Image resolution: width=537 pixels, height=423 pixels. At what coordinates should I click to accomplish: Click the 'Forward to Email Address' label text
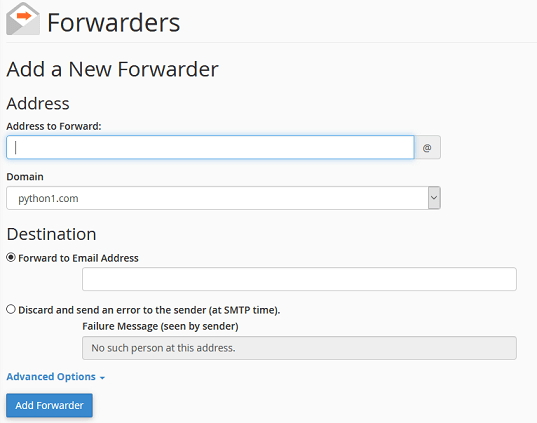[x=78, y=258]
